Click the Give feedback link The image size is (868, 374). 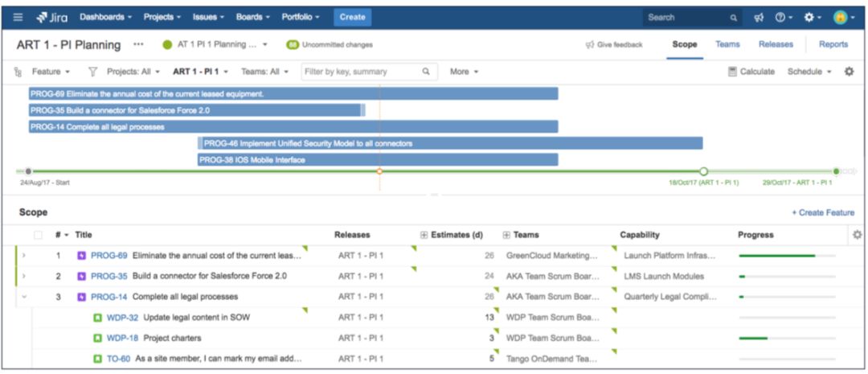pos(614,45)
